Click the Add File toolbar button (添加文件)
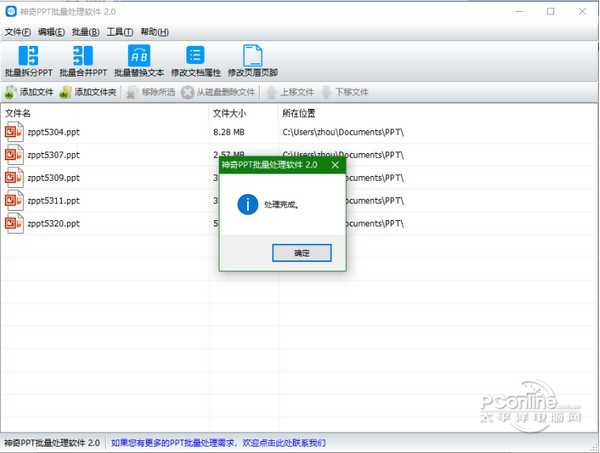Viewport: 600px width, 453px height. pyautogui.click(x=29, y=92)
